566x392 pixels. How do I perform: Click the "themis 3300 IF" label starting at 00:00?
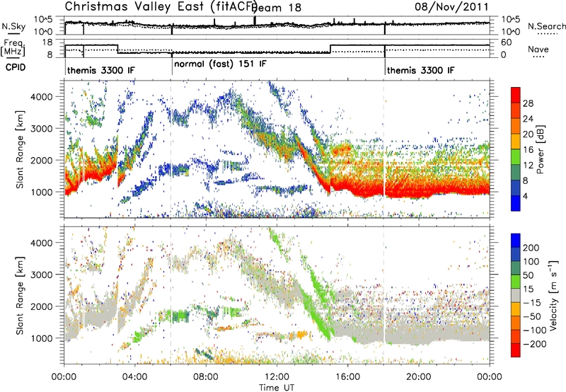(100, 70)
